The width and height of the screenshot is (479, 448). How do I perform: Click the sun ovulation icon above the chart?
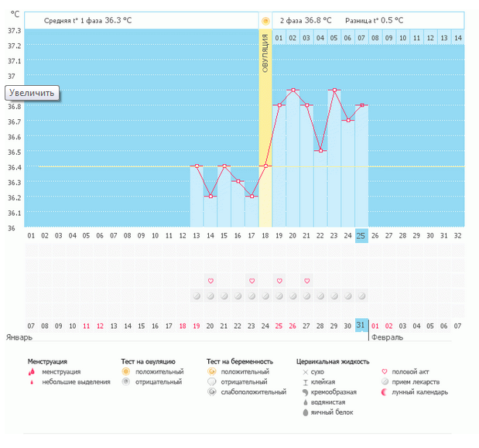point(265,20)
